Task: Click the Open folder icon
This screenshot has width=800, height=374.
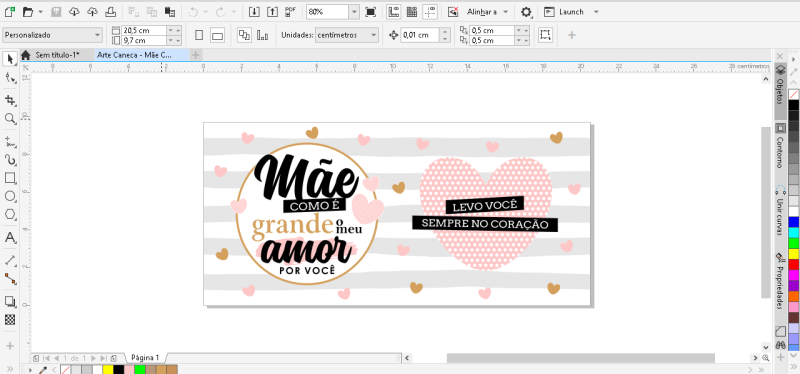Action: (28, 11)
